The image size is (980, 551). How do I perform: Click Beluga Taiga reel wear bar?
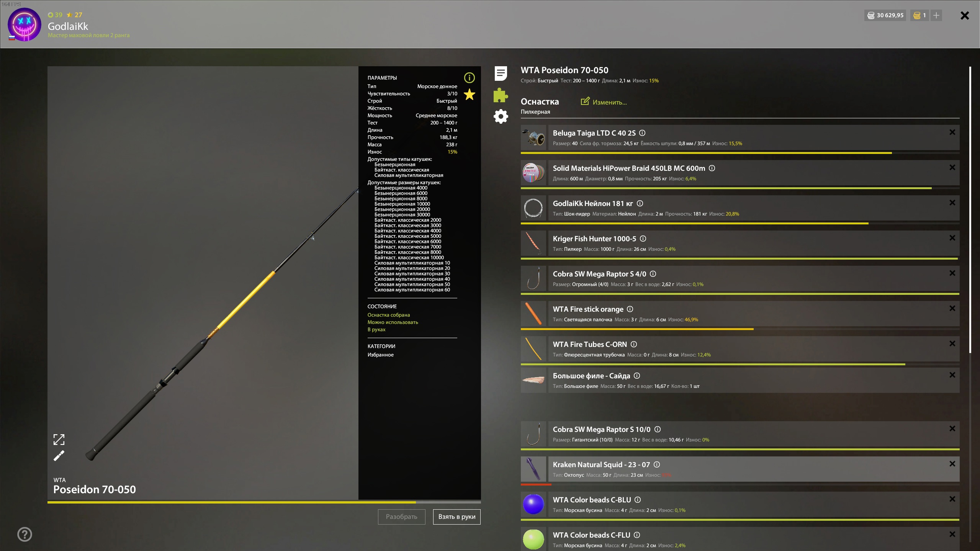click(x=740, y=153)
